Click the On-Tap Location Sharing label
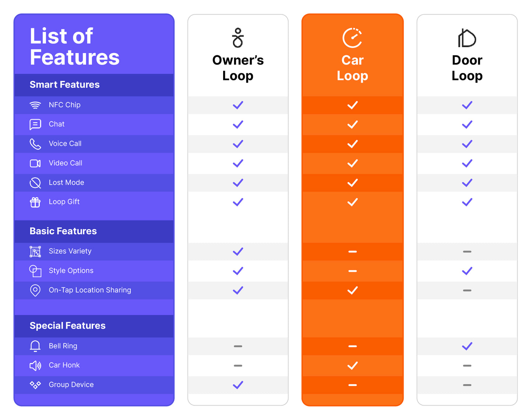This screenshot has height=420, width=532. pyautogui.click(x=90, y=290)
